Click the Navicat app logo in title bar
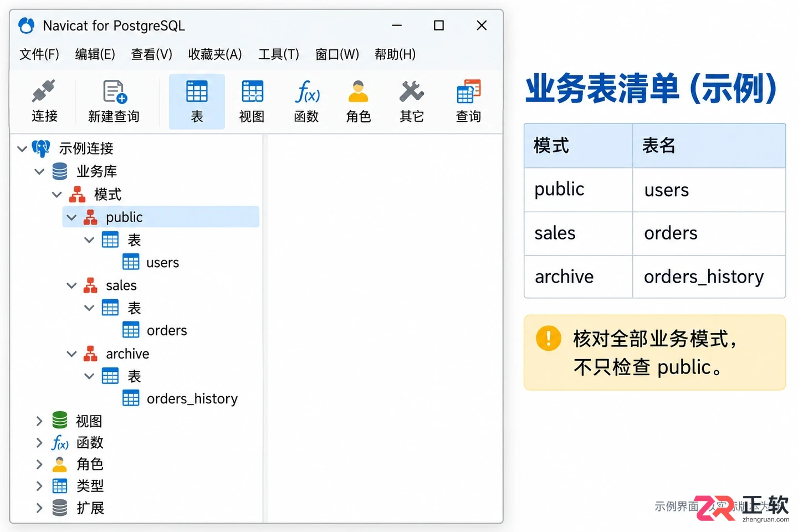798x532 pixels. click(x=26, y=25)
